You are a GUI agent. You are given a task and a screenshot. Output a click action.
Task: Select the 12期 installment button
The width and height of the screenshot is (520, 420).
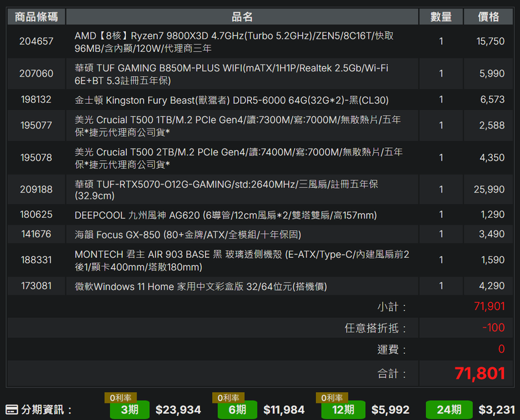pos(343,409)
